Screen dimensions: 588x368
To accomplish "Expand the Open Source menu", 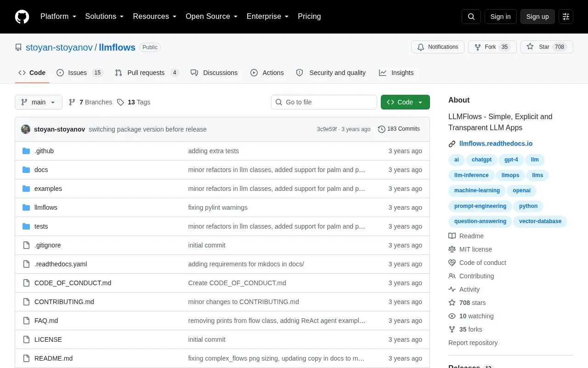I will [211, 17].
